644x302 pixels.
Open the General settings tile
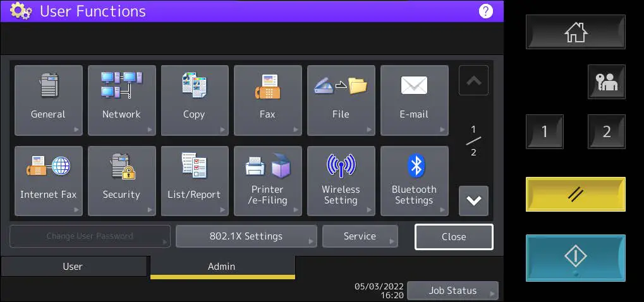[x=49, y=100]
